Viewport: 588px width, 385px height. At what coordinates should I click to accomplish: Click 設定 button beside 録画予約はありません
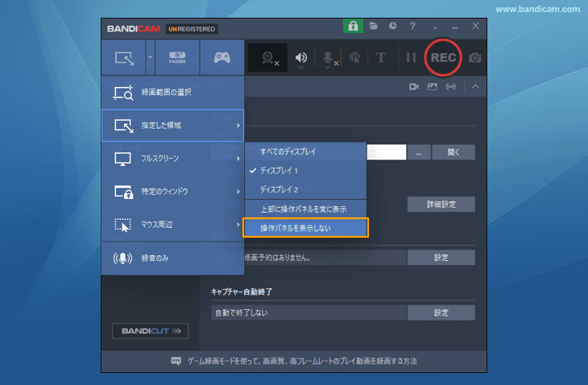coord(441,258)
